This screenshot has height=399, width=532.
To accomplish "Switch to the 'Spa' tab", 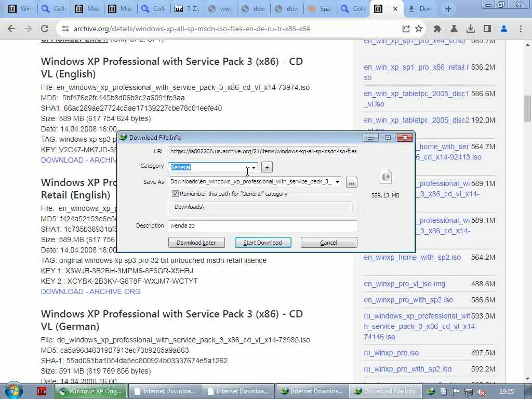I will tap(320, 9).
